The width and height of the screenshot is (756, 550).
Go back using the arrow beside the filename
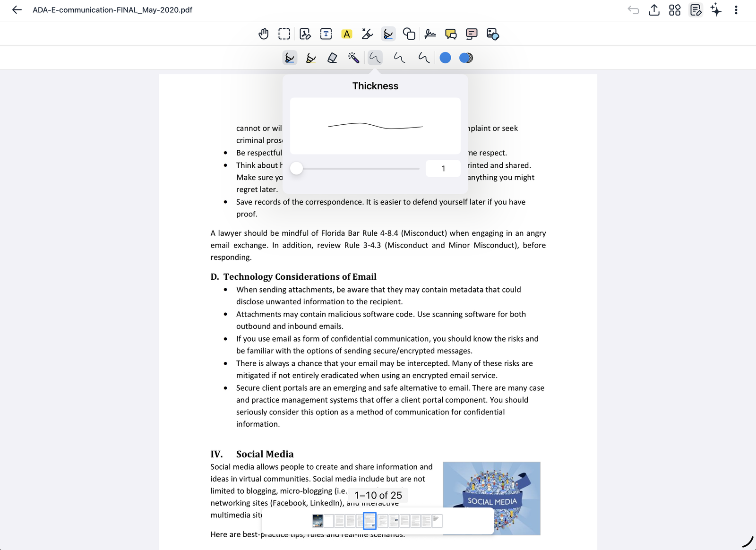(17, 10)
